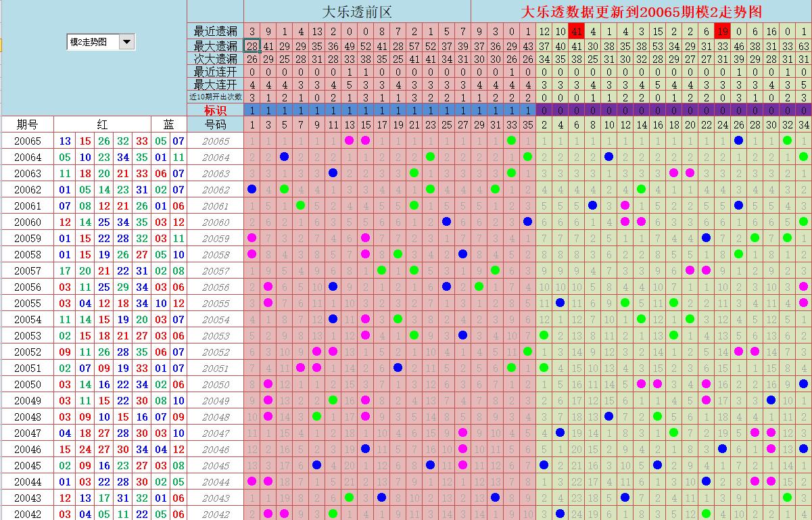Select the 20065 cell in the 期号 column
812x520 pixels.
(28, 141)
